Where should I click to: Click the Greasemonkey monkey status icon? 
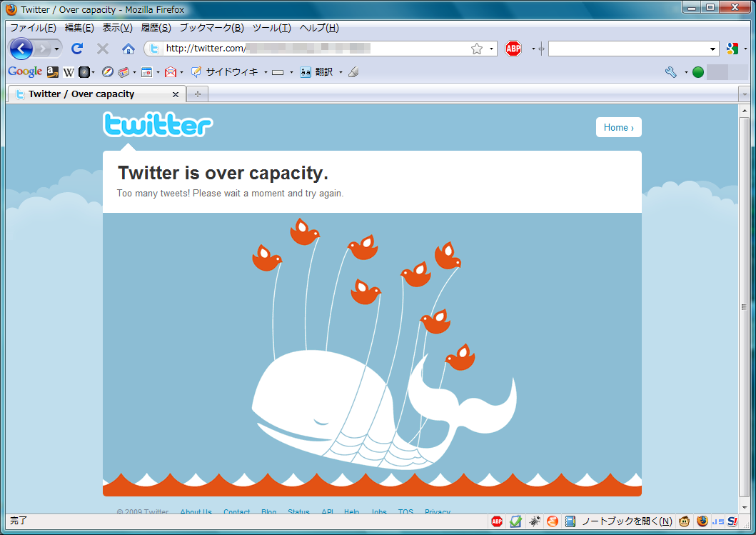[684, 521]
